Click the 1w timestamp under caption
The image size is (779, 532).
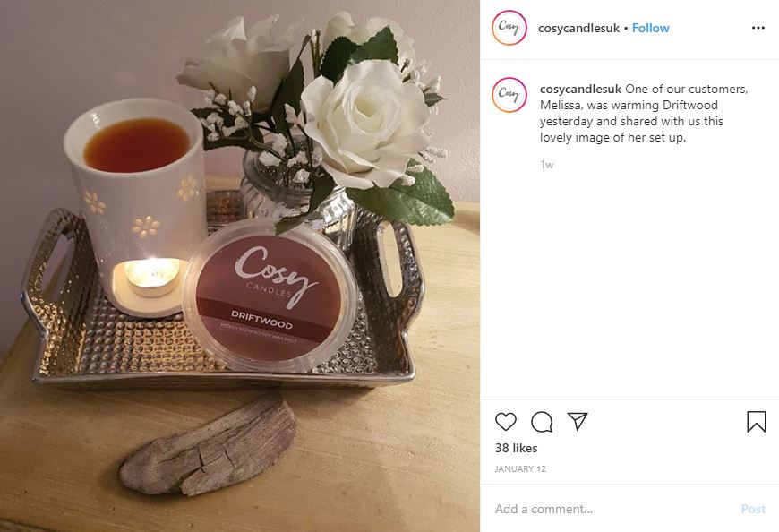click(x=546, y=165)
